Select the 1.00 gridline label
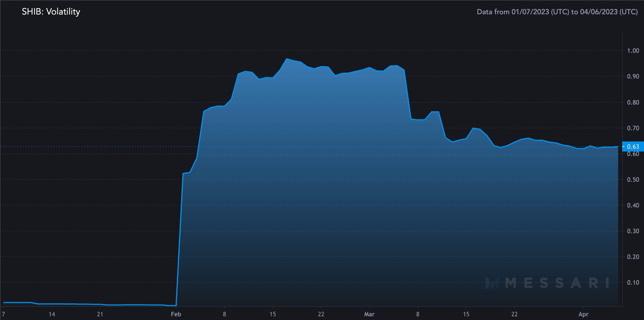Viewport: 644px width, 320px height. (x=634, y=51)
